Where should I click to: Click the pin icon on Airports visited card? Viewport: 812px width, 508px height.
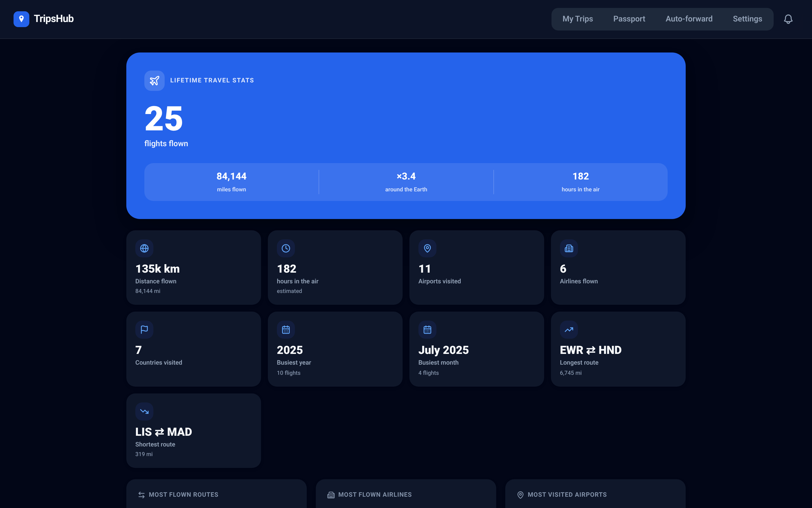427,248
